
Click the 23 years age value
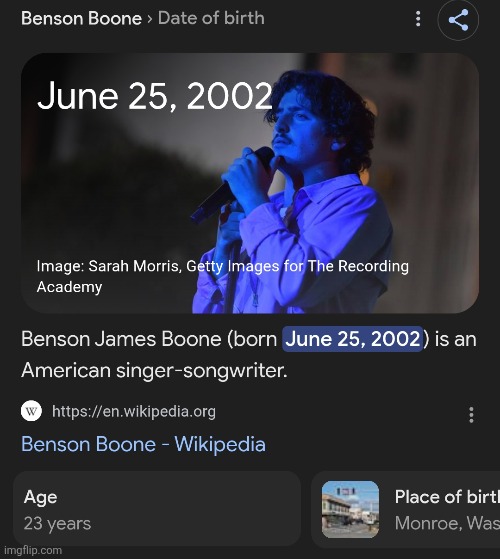(x=57, y=524)
